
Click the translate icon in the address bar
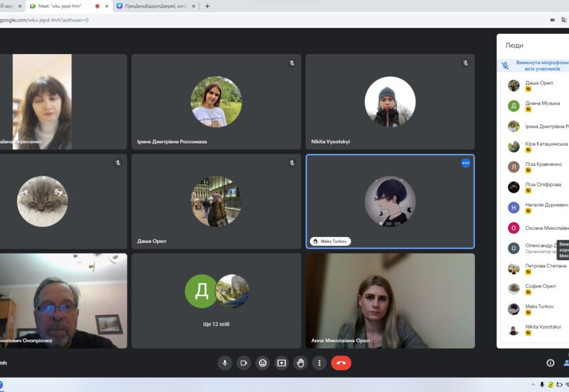pyautogui.click(x=564, y=20)
